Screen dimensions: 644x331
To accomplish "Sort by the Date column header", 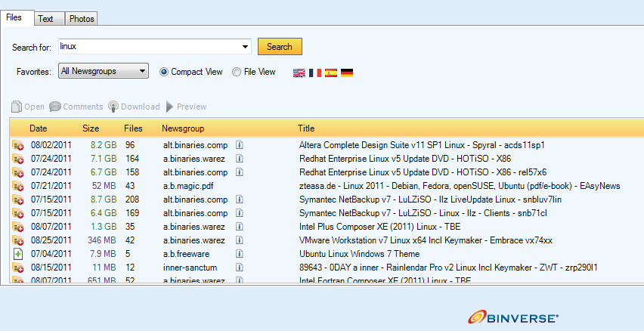I will [x=39, y=128].
